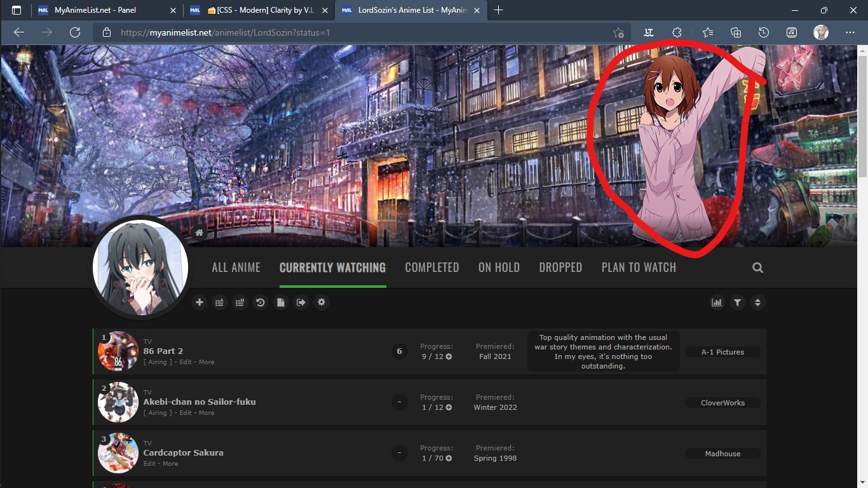This screenshot has width=868, height=488.
Task: Click Edit under Cardcaptor Sakura
Action: [150, 464]
